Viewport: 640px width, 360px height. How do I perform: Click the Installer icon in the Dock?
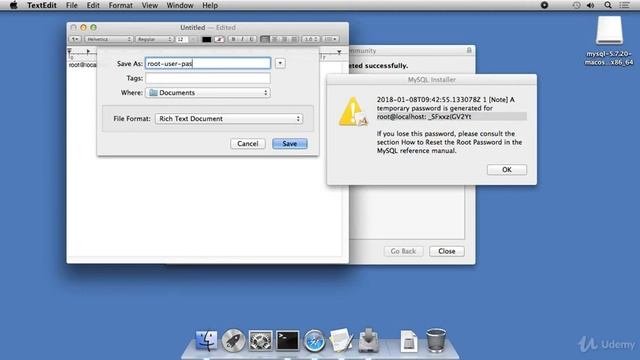coord(369,340)
